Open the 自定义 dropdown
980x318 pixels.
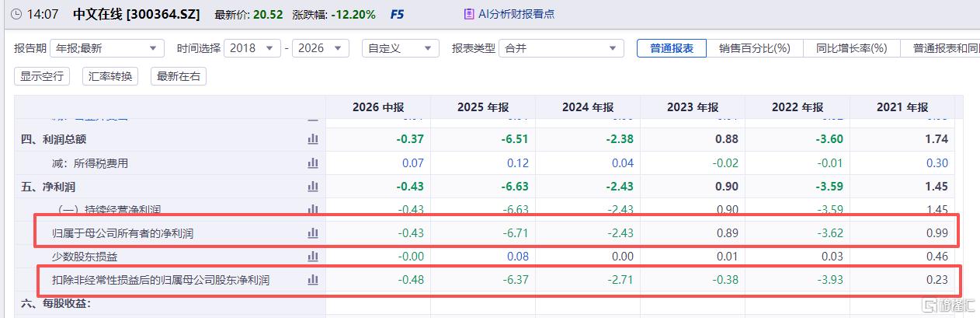pyautogui.click(x=401, y=47)
